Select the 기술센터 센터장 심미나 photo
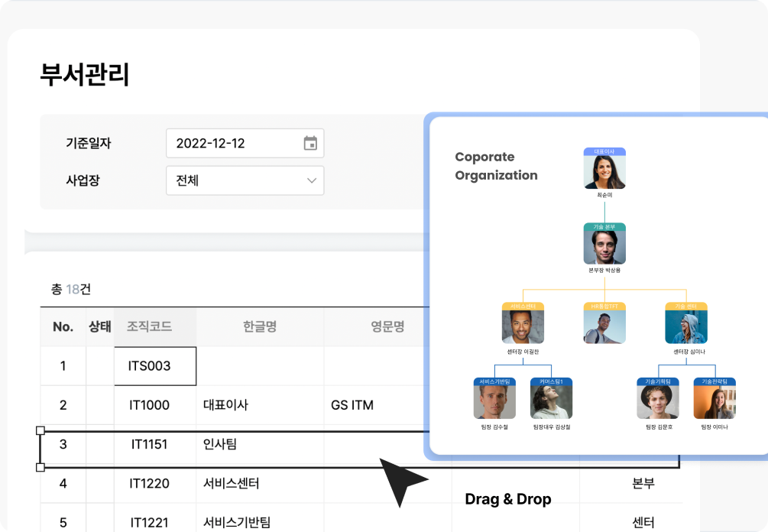 pyautogui.click(x=685, y=326)
